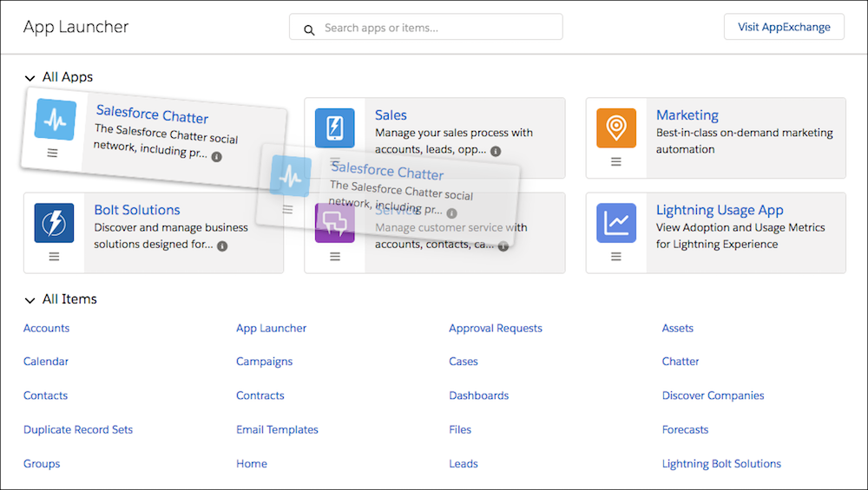
Task: Click the Salesforce Chatter pulse icon
Action: (x=56, y=119)
